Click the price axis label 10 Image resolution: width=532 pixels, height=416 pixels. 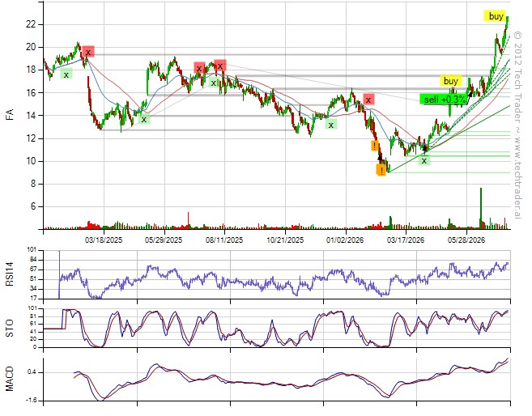pos(31,161)
